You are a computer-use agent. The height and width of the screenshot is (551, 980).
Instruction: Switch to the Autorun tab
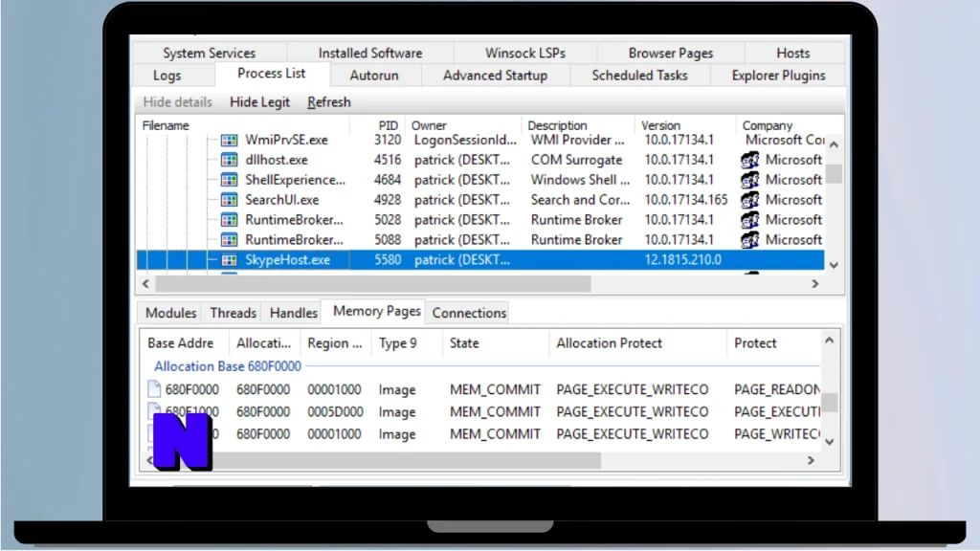tap(374, 76)
